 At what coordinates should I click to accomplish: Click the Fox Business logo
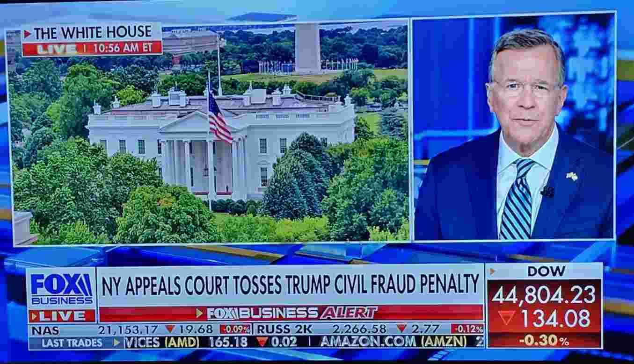(61, 289)
